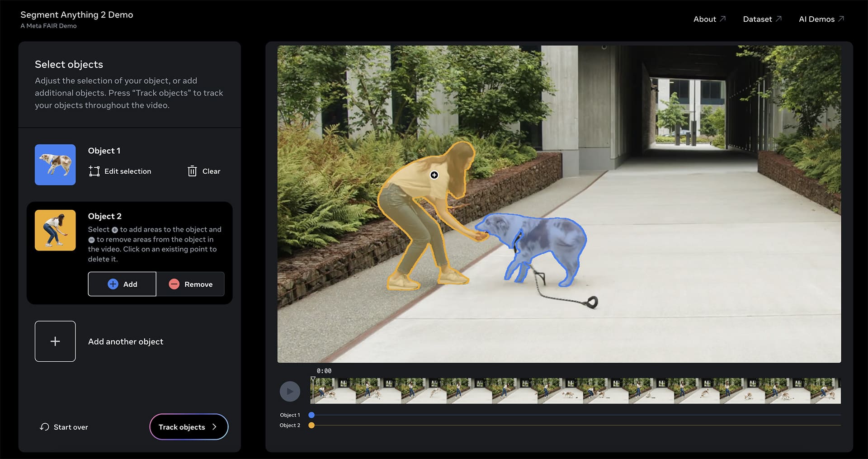This screenshot has width=868, height=459.
Task: Select the Add mode for Object 2
Action: [x=122, y=284]
